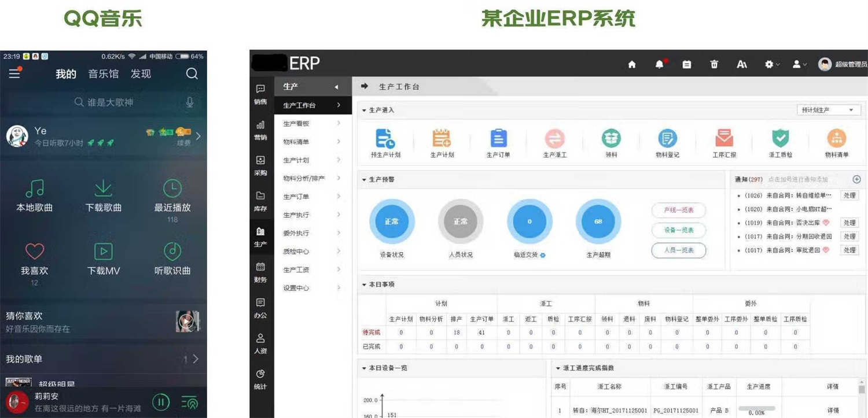Expand the 生产看板 sidebar item

(x=312, y=124)
